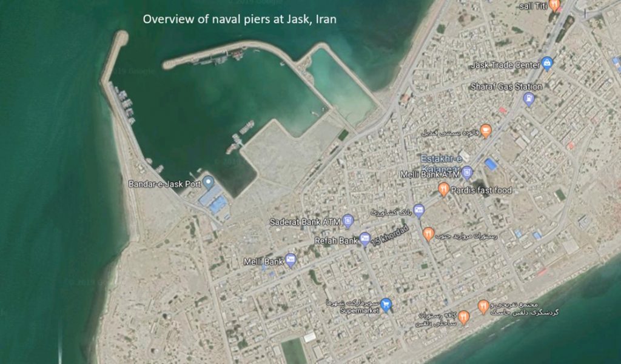Select the cafe cup pin near Sharaf Gas Station

click(486, 131)
